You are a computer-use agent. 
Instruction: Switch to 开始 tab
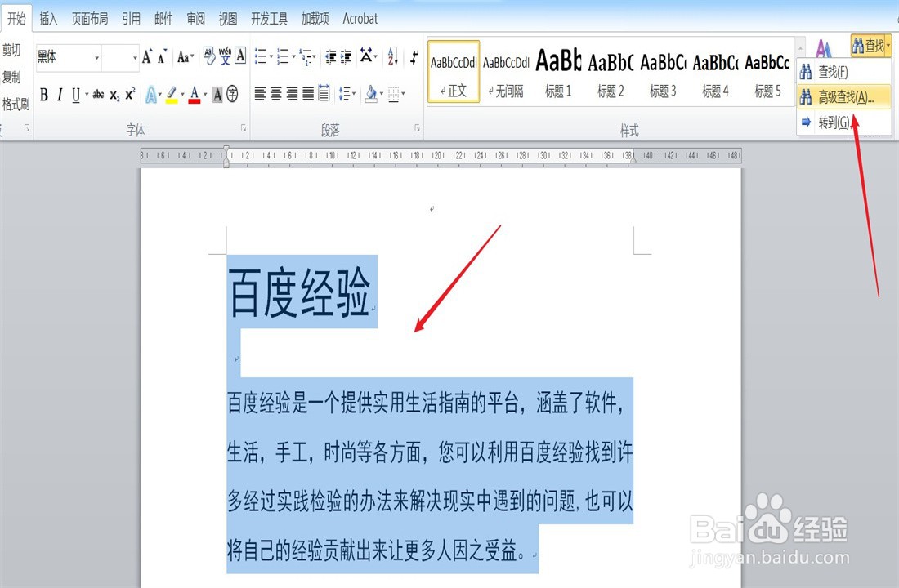click(16, 18)
